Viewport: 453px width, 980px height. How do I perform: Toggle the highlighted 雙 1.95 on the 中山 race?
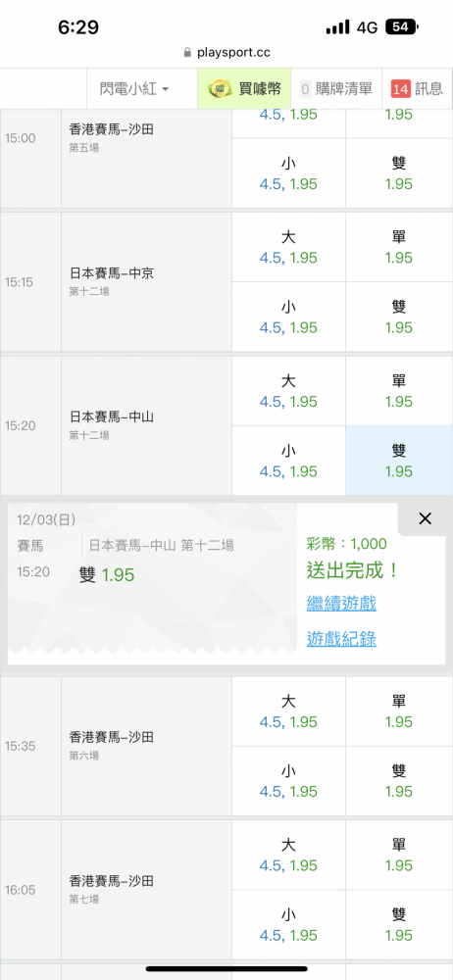pos(398,461)
